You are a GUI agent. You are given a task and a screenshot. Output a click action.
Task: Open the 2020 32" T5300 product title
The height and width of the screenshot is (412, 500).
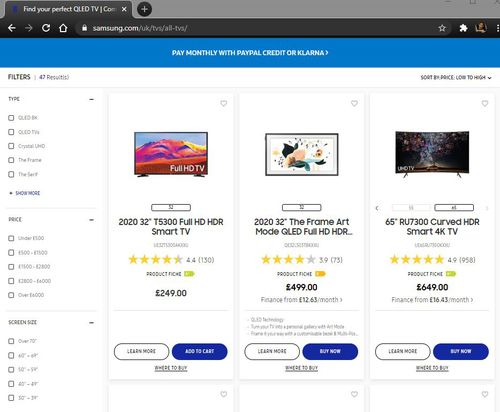171,227
